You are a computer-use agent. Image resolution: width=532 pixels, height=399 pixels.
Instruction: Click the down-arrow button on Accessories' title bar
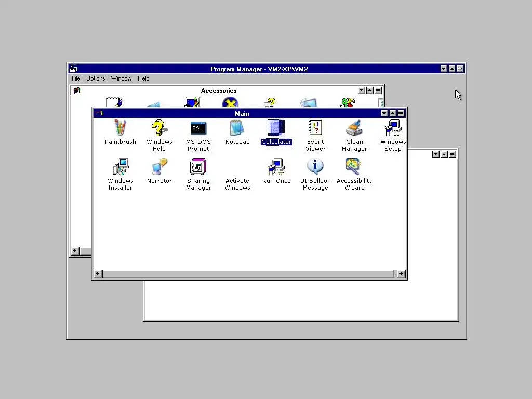[x=362, y=90]
